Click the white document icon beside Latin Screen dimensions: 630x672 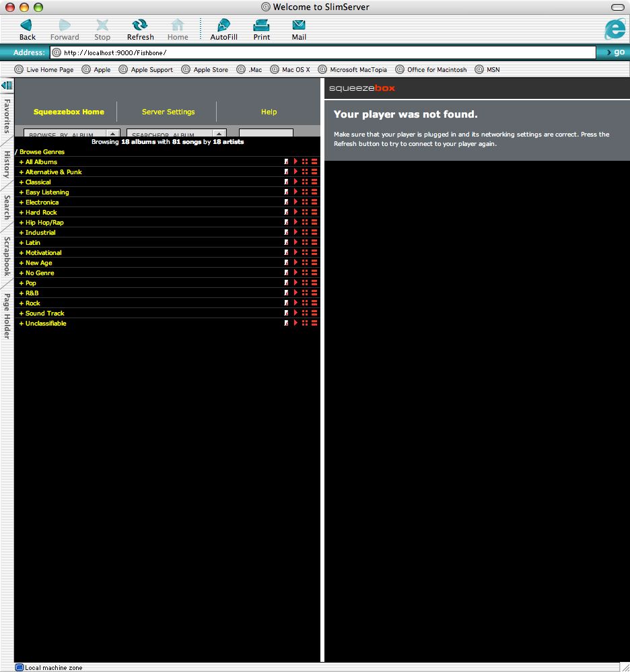pyautogui.click(x=286, y=243)
